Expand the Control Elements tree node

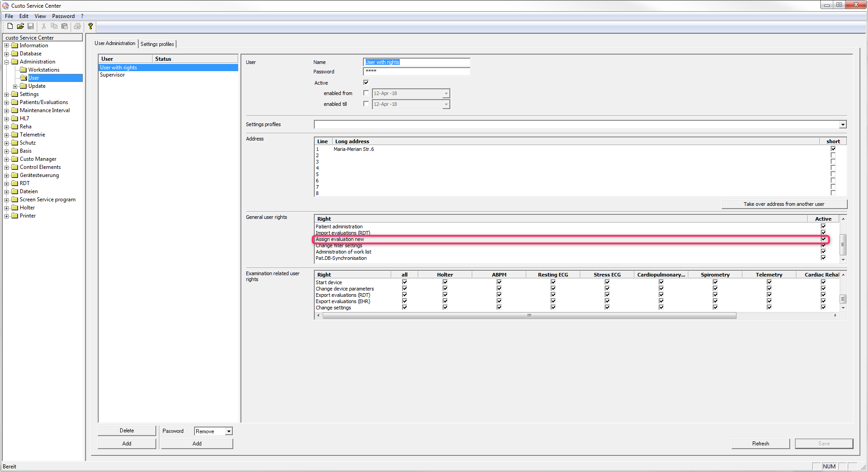[7, 168]
